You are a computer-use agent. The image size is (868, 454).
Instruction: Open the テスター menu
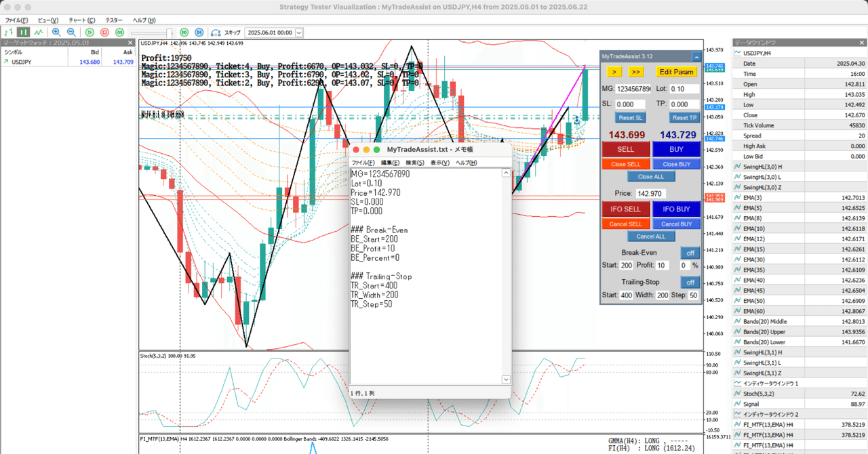114,20
